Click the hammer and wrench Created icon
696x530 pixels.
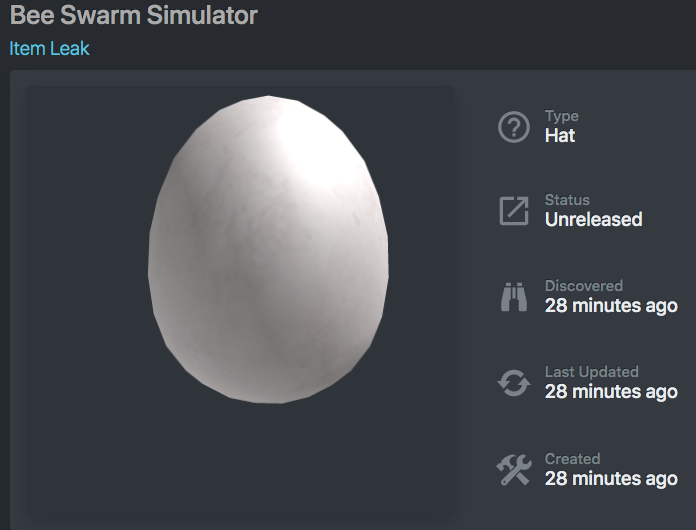coord(514,469)
